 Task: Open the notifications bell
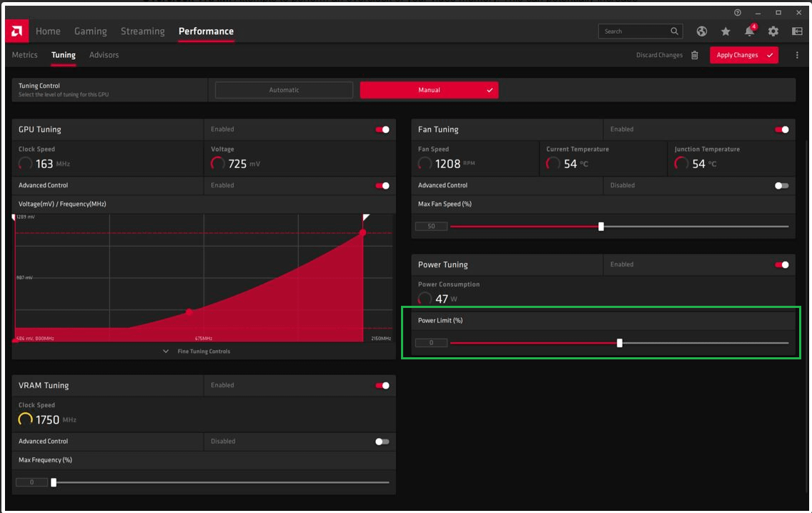[750, 31]
